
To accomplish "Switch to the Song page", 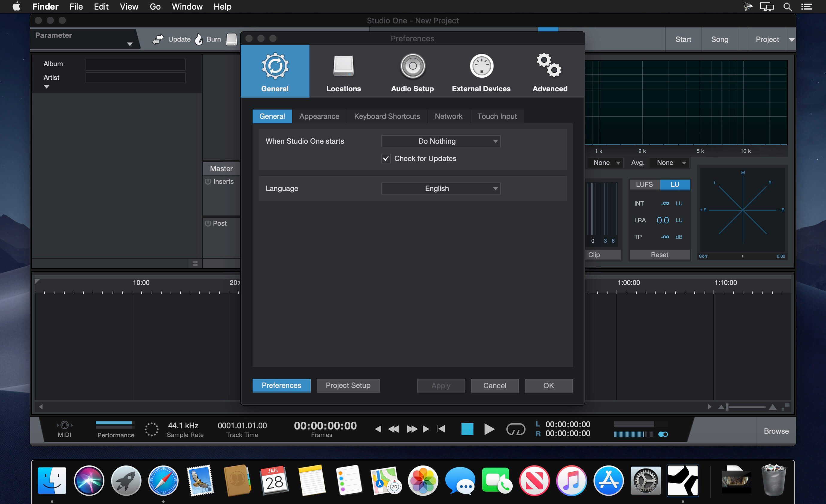I will point(719,39).
